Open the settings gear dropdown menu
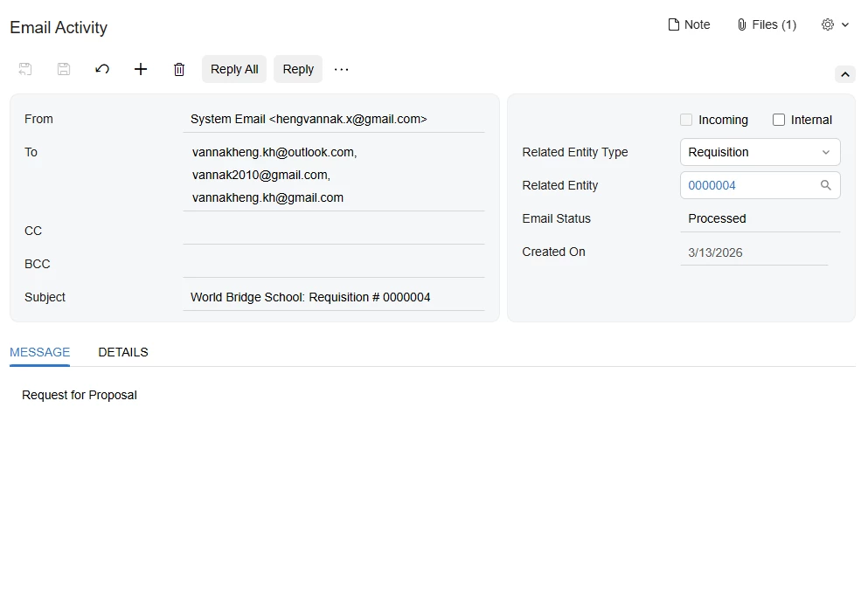This screenshot has width=868, height=608. click(835, 24)
